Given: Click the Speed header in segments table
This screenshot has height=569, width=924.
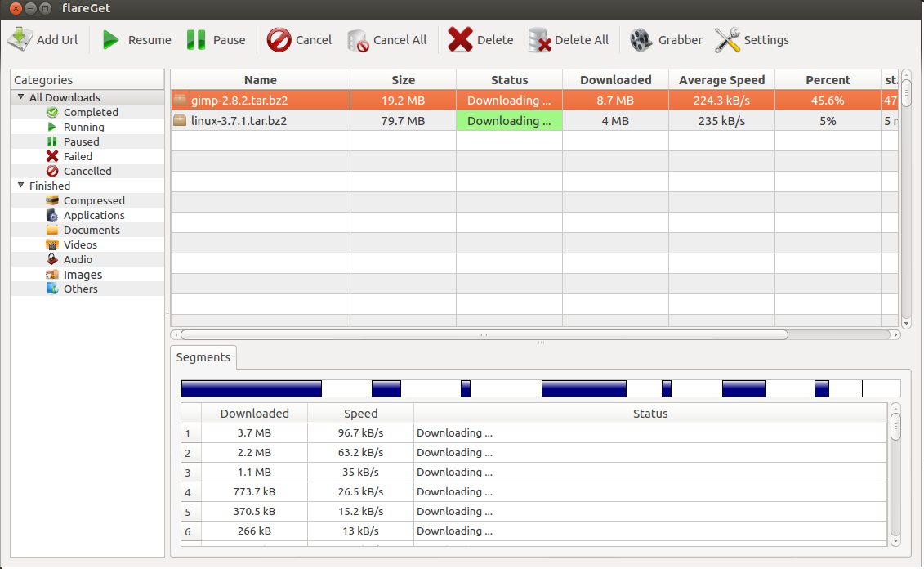Looking at the screenshot, I should [x=360, y=414].
